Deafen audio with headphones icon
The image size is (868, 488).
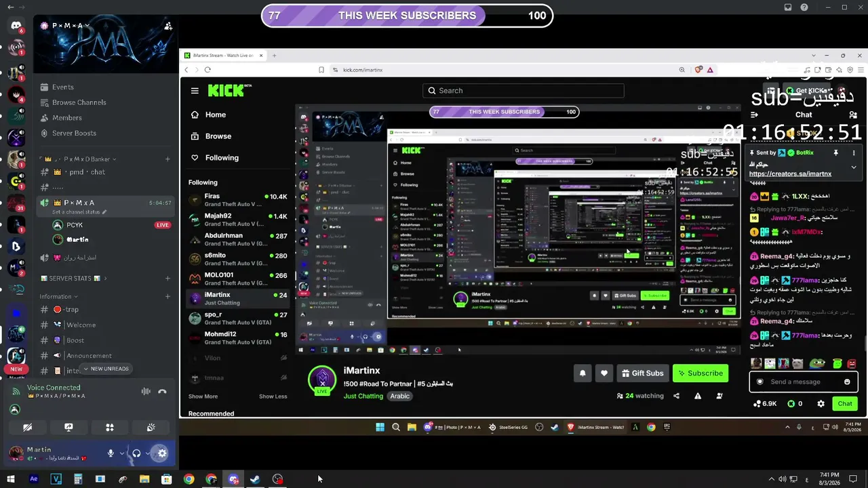(x=136, y=453)
